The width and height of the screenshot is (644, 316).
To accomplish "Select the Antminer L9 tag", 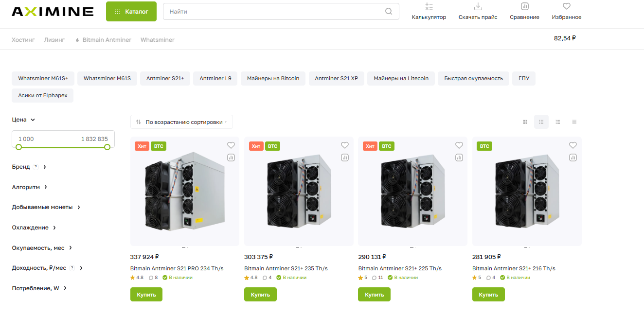I will pos(215,78).
